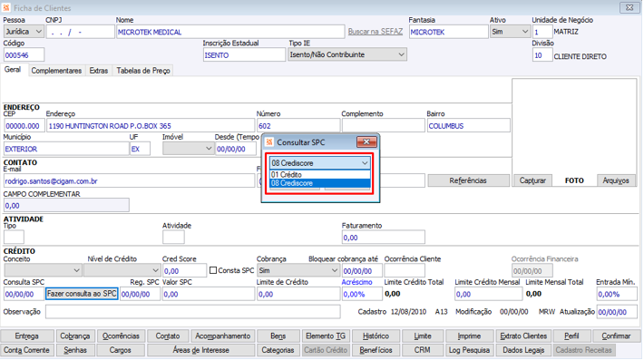The height and width of the screenshot is (360, 644).
Task: Click the Contato button
Action: pos(168,336)
